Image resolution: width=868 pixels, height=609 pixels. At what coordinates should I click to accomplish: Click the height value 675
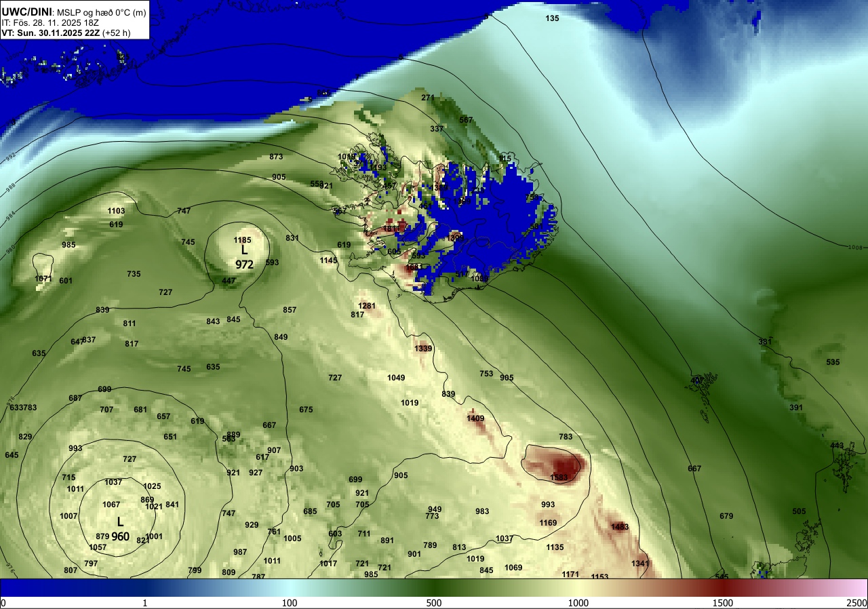(x=306, y=410)
